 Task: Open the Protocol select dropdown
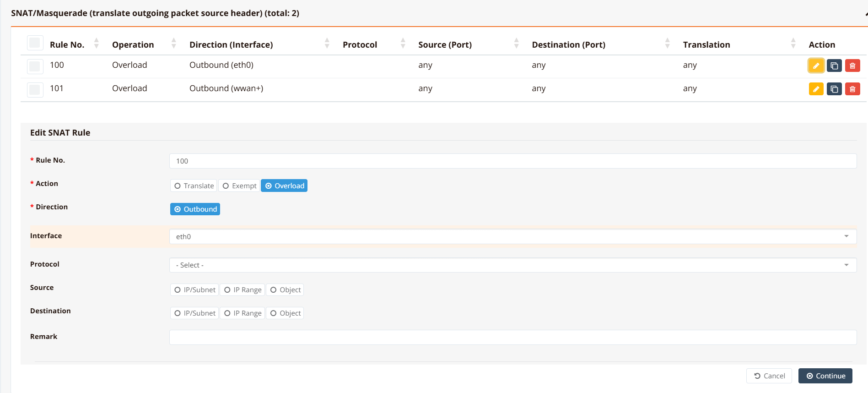pyautogui.click(x=512, y=265)
